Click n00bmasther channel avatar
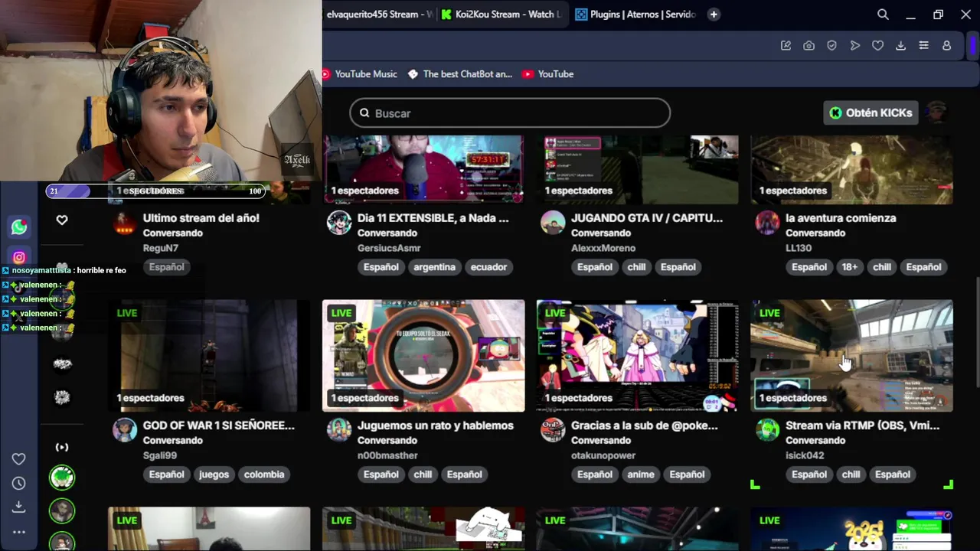 pyautogui.click(x=339, y=430)
